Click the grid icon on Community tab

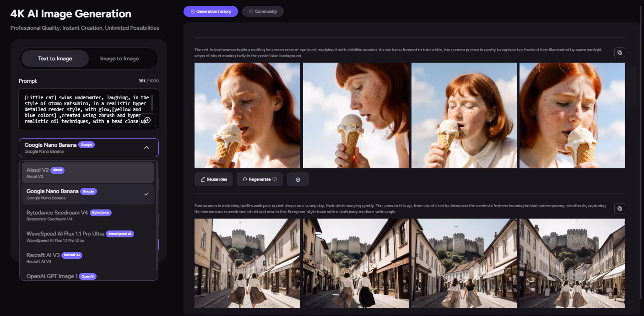(251, 11)
